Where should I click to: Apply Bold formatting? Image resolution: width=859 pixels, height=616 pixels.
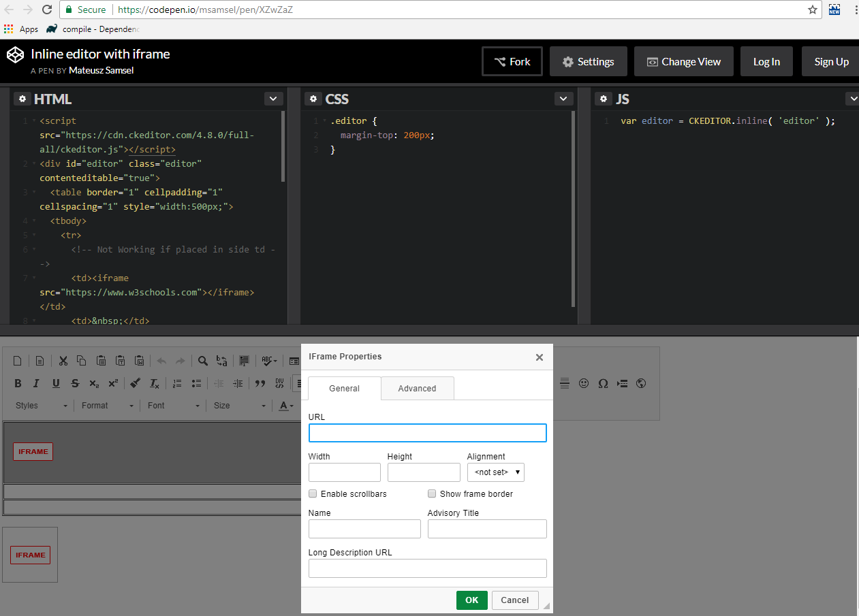(x=18, y=383)
